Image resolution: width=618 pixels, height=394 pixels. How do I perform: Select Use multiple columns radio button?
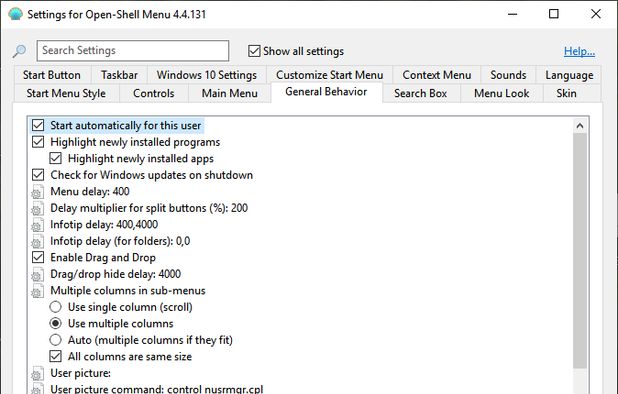pos(56,323)
